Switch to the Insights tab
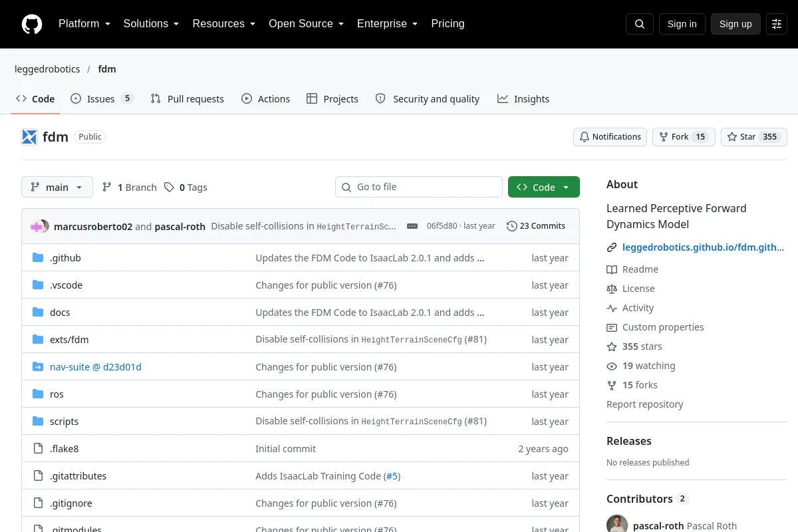Screen dimensions: 798x532 (x=523, y=99)
